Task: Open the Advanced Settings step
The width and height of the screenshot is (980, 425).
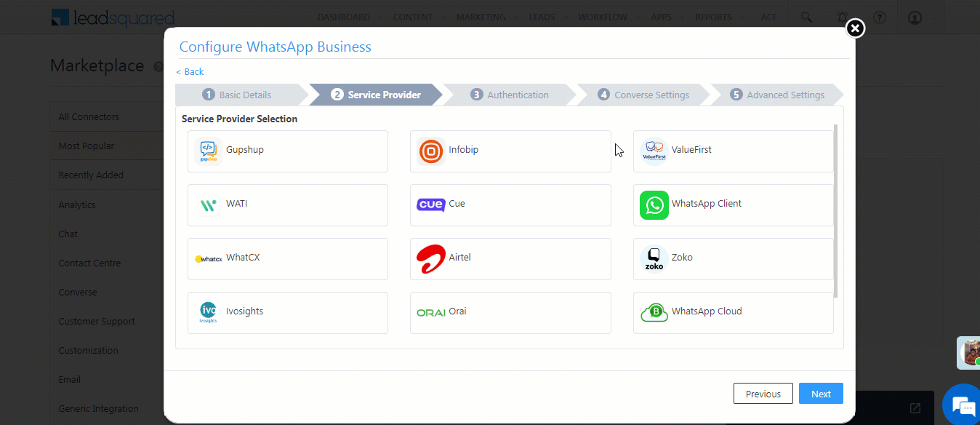Action: pyautogui.click(x=778, y=95)
